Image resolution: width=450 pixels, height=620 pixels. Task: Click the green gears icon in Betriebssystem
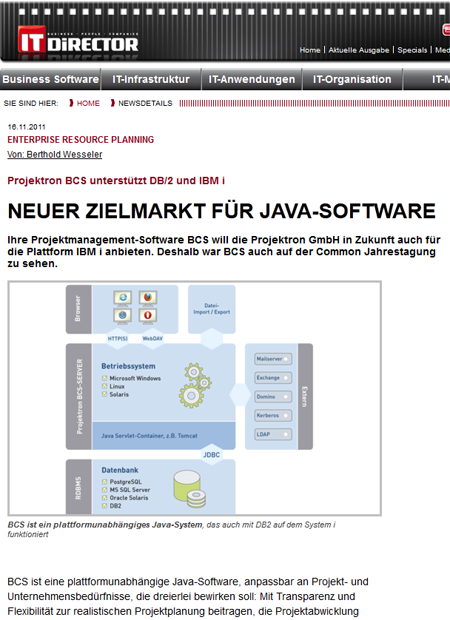pyautogui.click(x=195, y=385)
